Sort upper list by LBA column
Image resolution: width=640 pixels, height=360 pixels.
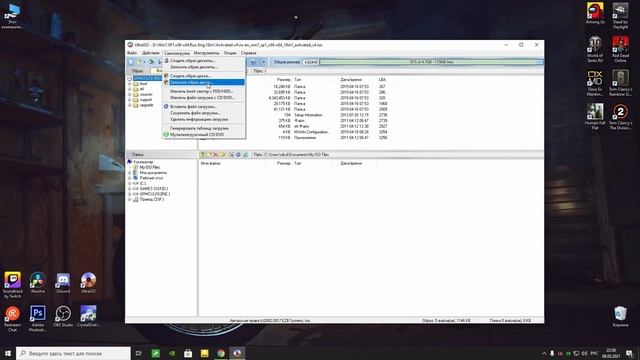[382, 80]
